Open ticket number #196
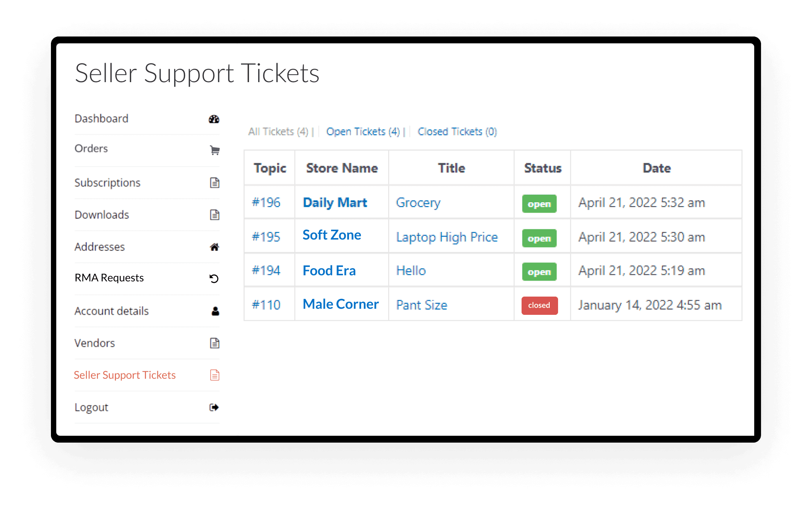Screen dimensions: 812x508 coord(266,202)
